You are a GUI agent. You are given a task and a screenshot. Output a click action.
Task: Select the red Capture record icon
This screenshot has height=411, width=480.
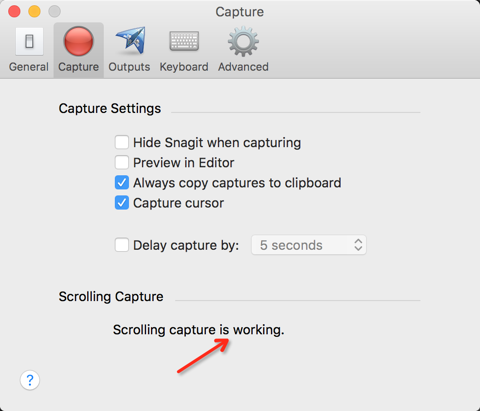[78, 41]
